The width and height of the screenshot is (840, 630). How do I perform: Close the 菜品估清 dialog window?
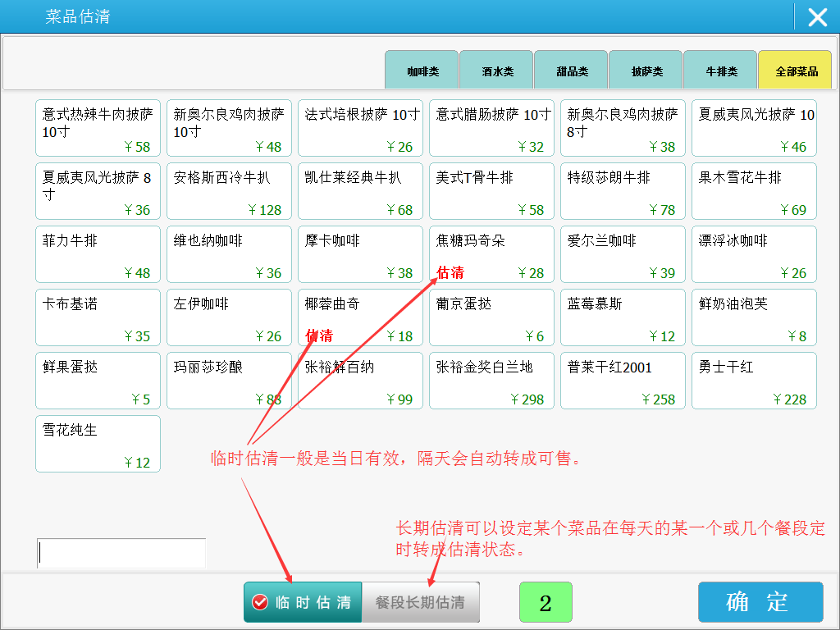[x=817, y=17]
